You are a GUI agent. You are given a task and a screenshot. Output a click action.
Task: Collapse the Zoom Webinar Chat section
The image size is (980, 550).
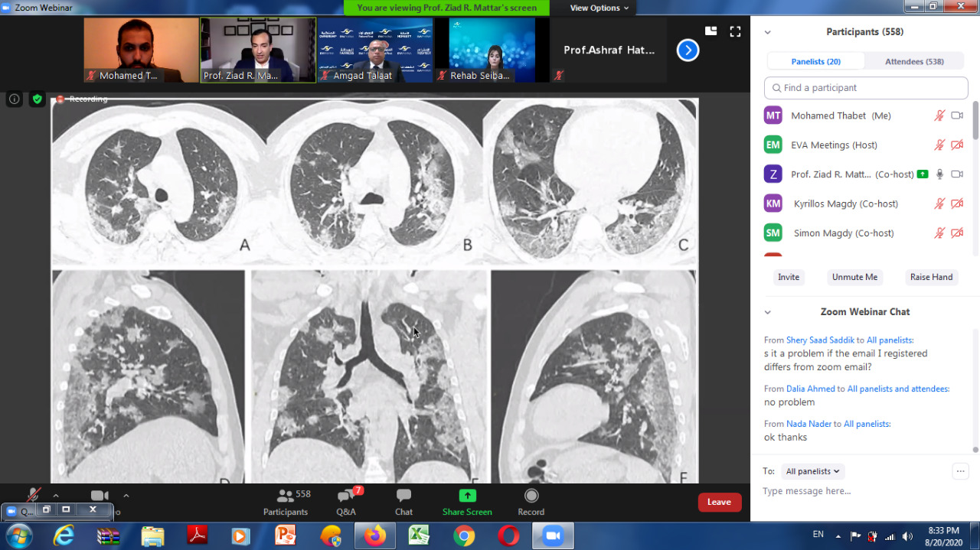767,312
